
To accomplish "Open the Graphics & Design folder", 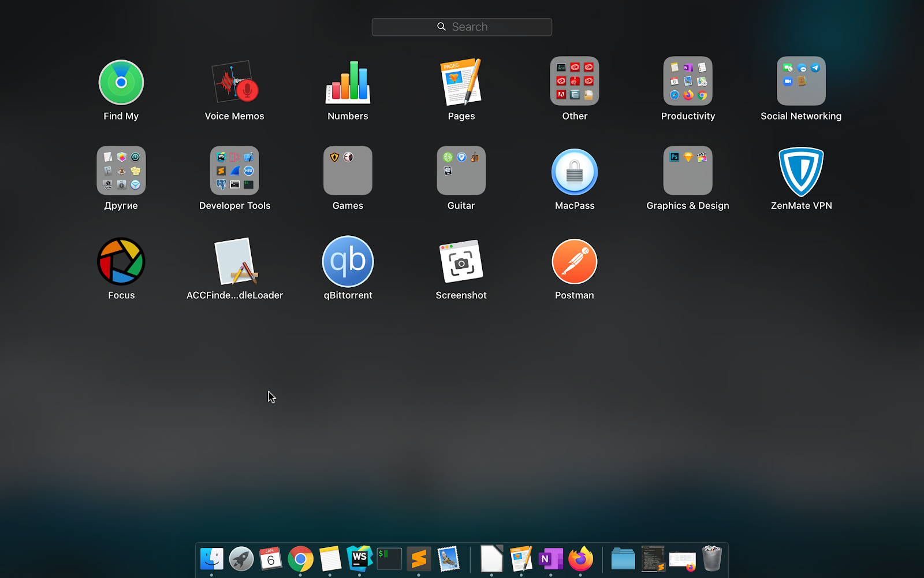I will point(688,171).
